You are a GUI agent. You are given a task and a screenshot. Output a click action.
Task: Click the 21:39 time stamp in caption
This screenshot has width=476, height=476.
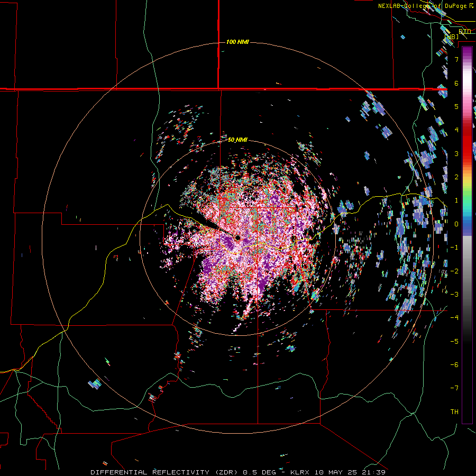[374, 472]
